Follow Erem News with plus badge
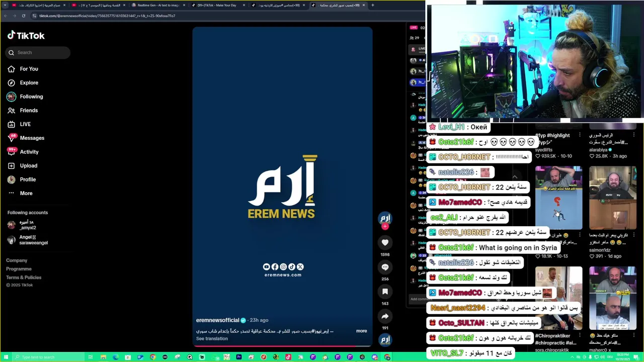 385,227
